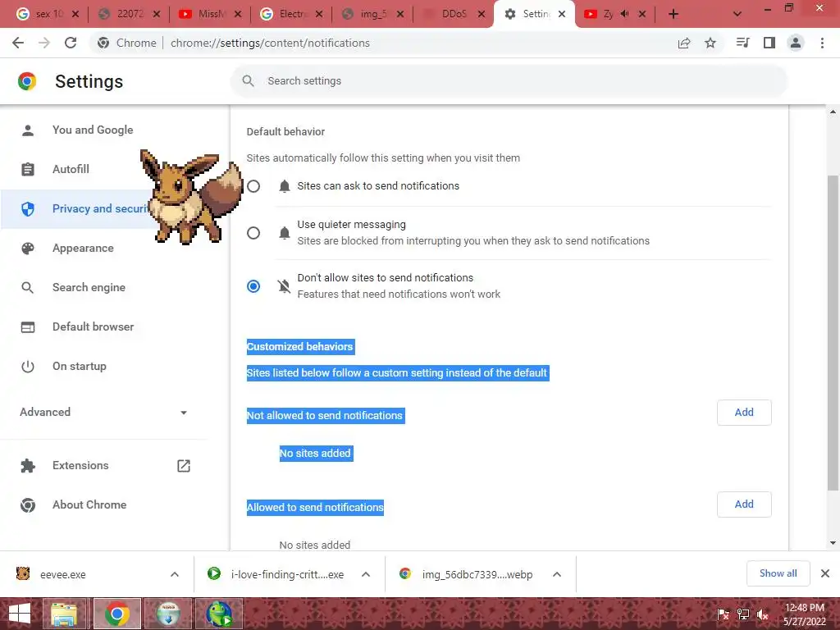Open the Autofill settings section

point(71,169)
